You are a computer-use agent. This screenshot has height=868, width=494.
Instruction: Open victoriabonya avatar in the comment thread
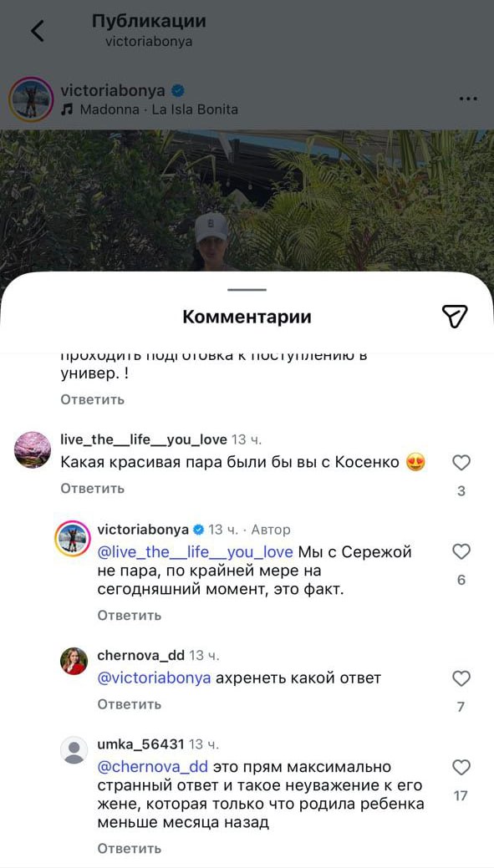(x=73, y=539)
